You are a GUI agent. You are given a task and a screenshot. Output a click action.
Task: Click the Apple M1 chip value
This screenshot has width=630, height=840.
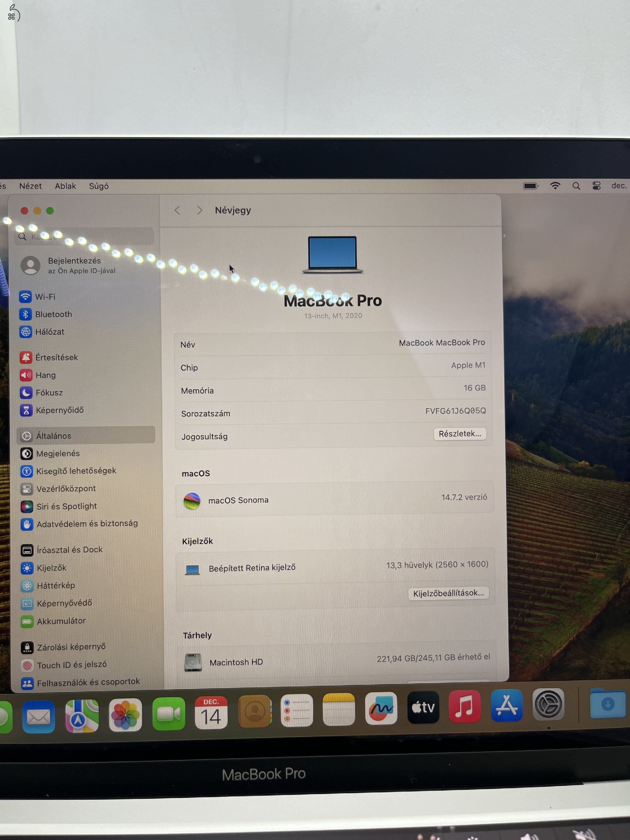pyautogui.click(x=468, y=365)
